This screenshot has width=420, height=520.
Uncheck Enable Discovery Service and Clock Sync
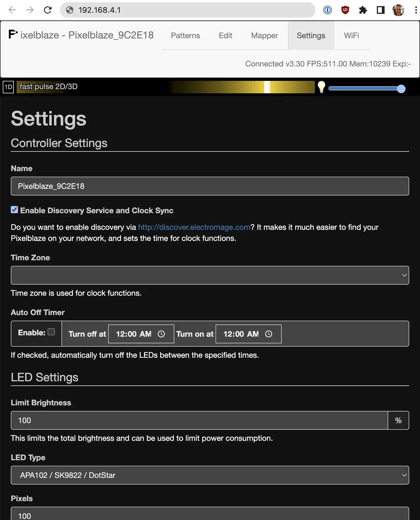14,210
